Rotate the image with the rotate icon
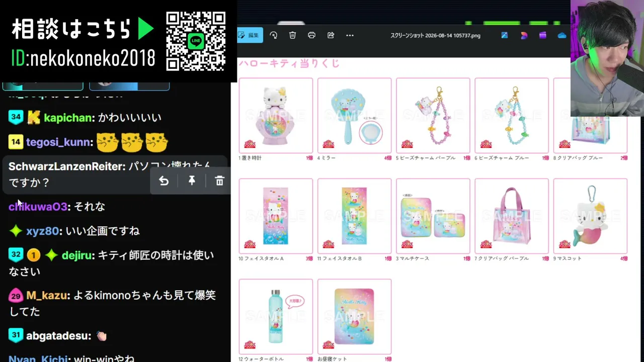Image resolution: width=644 pixels, height=362 pixels. (x=274, y=35)
